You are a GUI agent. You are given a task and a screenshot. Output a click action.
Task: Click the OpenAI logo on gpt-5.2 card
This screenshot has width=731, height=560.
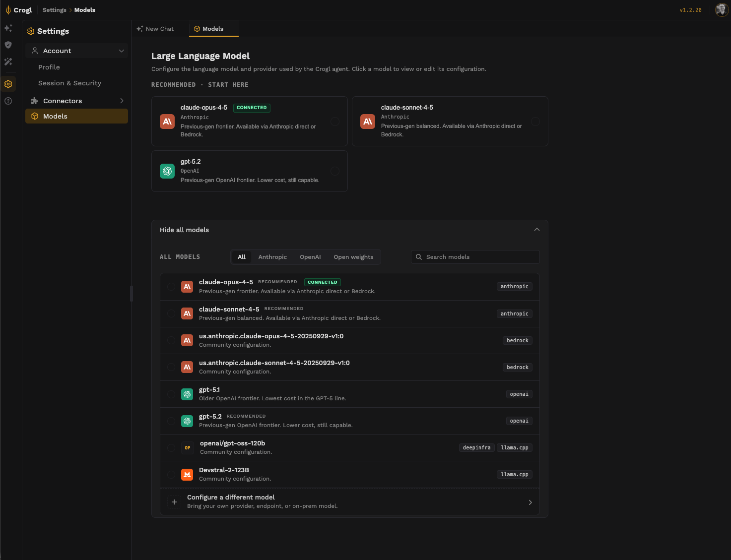pos(167,171)
